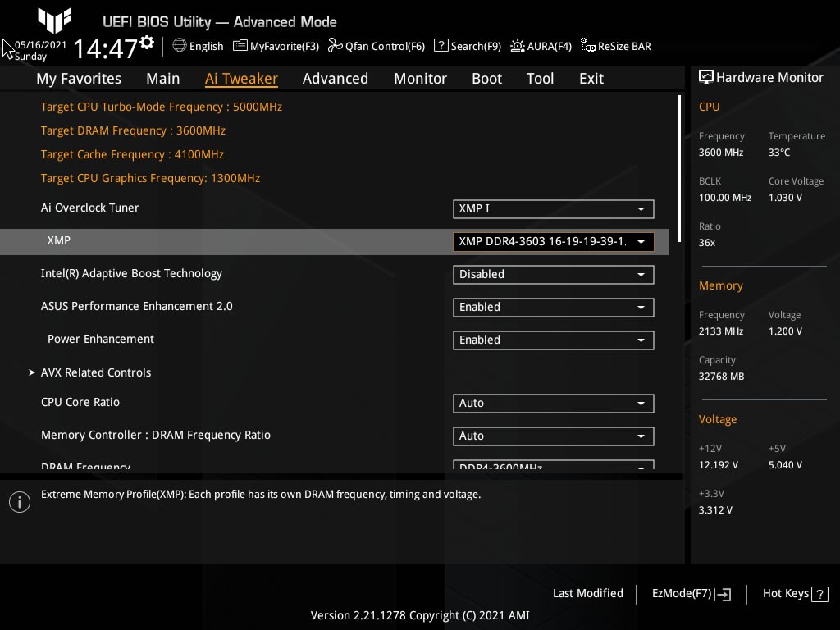The width and height of the screenshot is (840, 630).
Task: Open Qfan Control fan icon
Action: 335,46
